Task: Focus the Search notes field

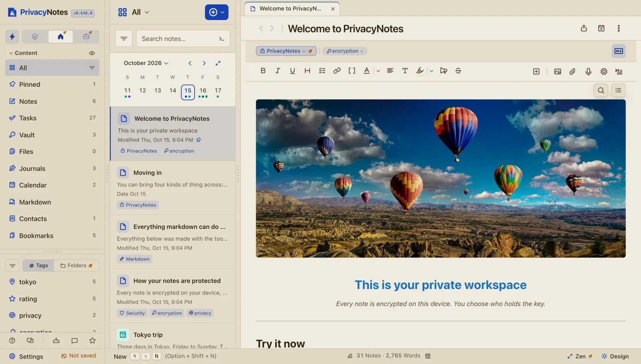Action: (x=183, y=39)
